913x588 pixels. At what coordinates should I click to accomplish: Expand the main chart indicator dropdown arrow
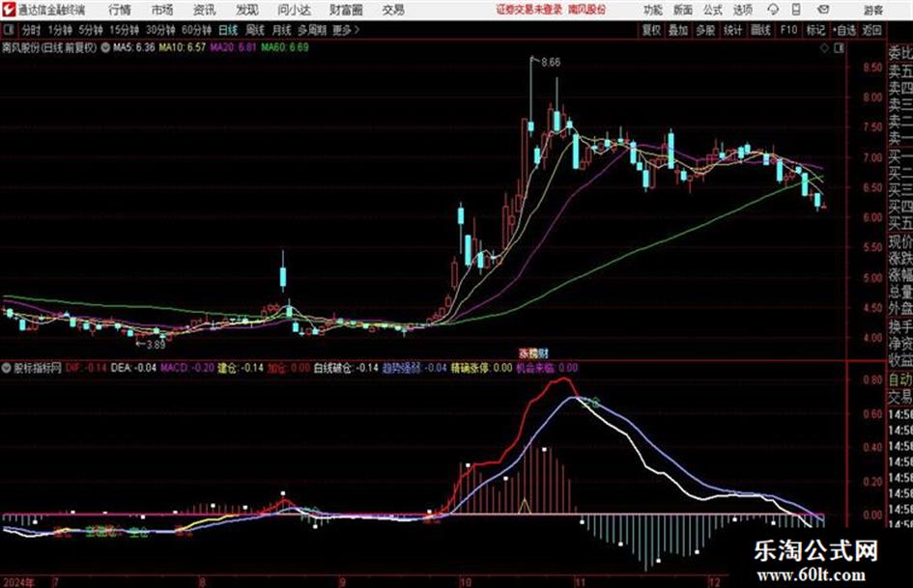(105, 47)
